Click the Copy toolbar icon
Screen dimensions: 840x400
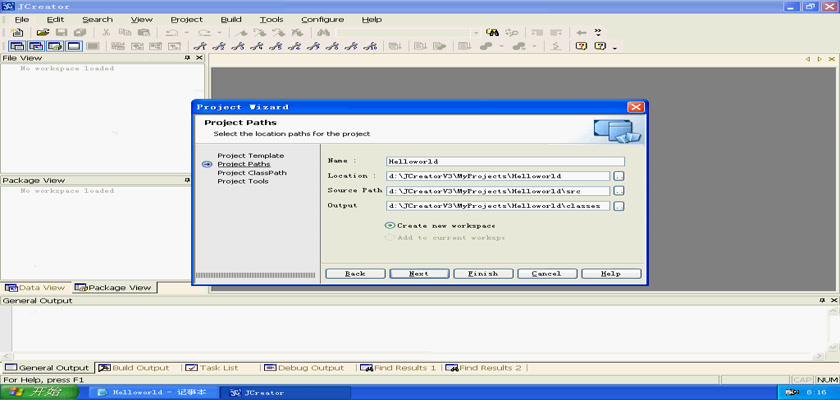click(125, 33)
